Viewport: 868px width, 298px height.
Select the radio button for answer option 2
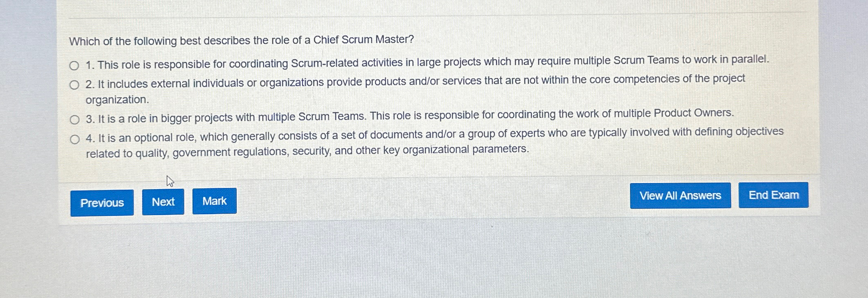pyautogui.click(x=75, y=83)
